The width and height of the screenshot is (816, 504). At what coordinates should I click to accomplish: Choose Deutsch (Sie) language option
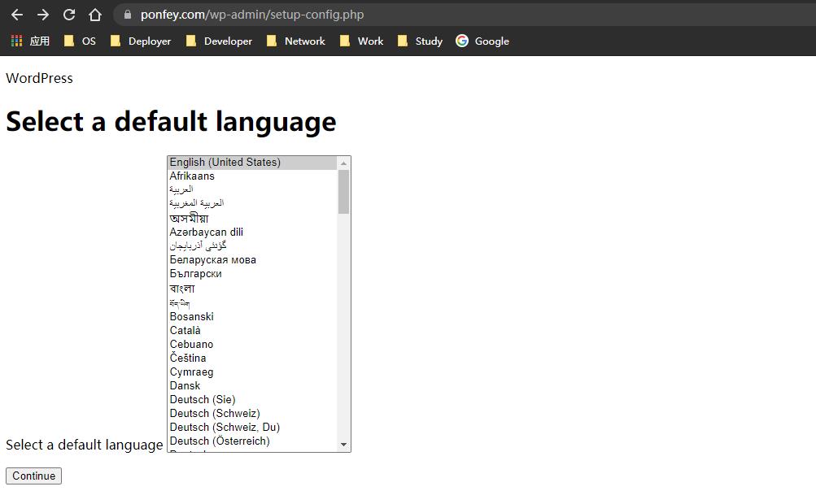point(252,399)
